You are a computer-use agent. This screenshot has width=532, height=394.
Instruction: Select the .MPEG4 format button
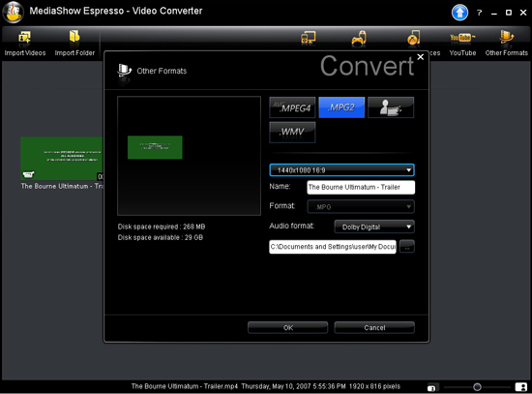[292, 107]
